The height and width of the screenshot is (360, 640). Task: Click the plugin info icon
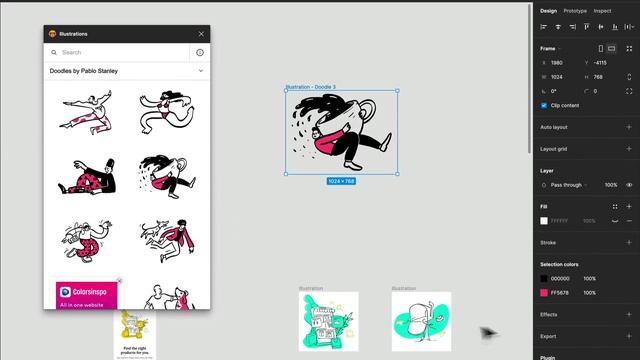pos(200,53)
